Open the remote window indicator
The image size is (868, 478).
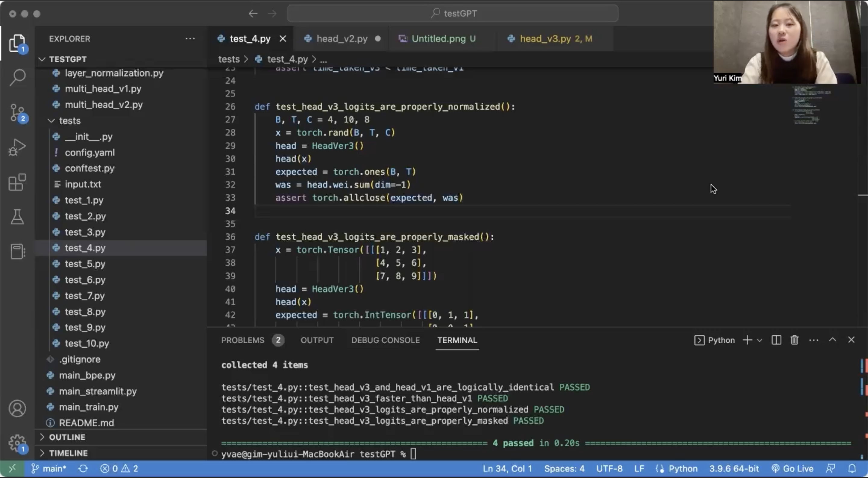pyautogui.click(x=12, y=469)
